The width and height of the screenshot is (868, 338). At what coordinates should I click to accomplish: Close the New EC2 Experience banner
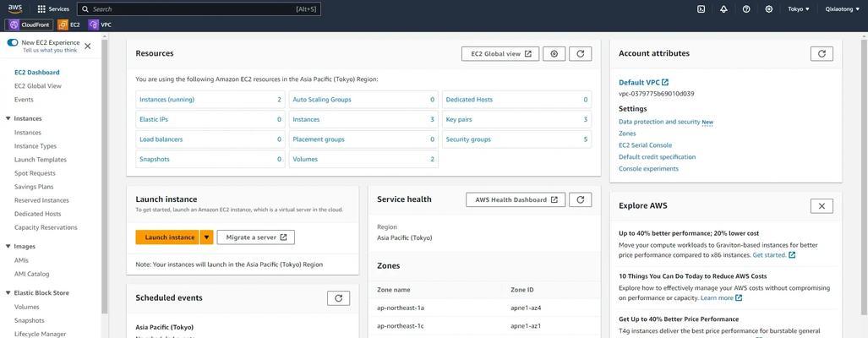point(87,46)
